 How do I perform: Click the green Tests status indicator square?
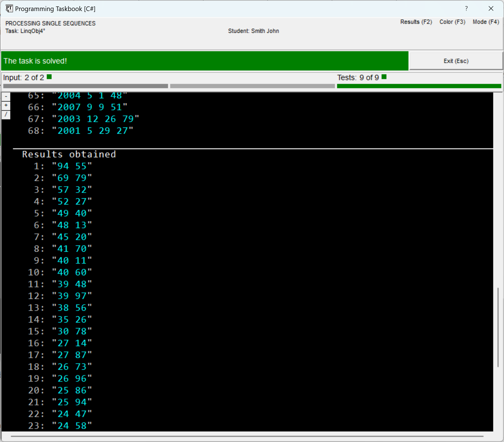(384, 77)
